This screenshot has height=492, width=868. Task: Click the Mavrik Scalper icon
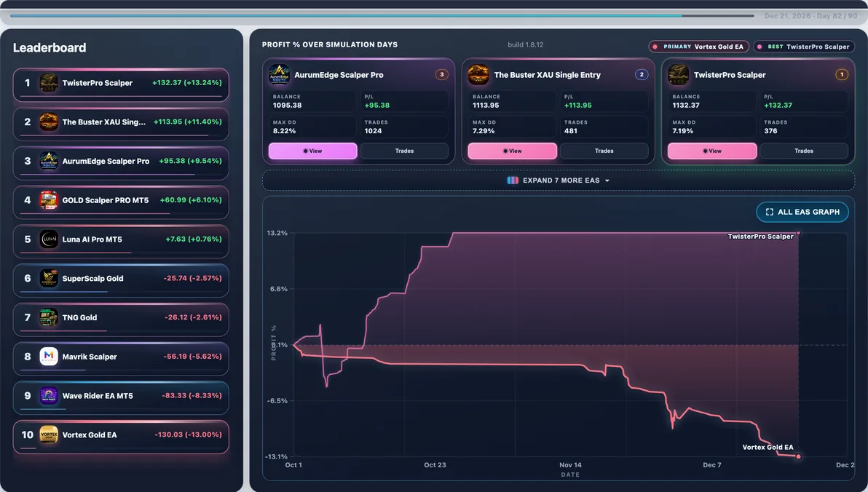49,357
